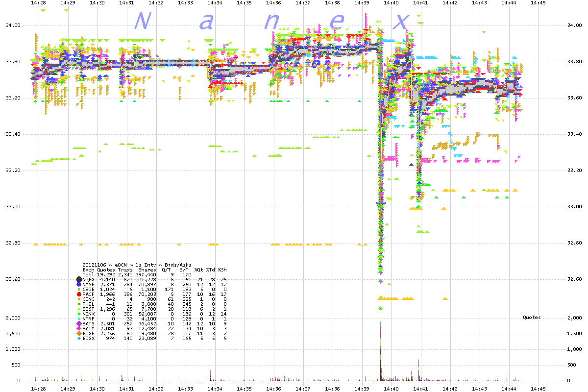Viewport: 588px width, 392px height.
Task: Click EDGX shares value '23,089'
Action: pos(147,339)
